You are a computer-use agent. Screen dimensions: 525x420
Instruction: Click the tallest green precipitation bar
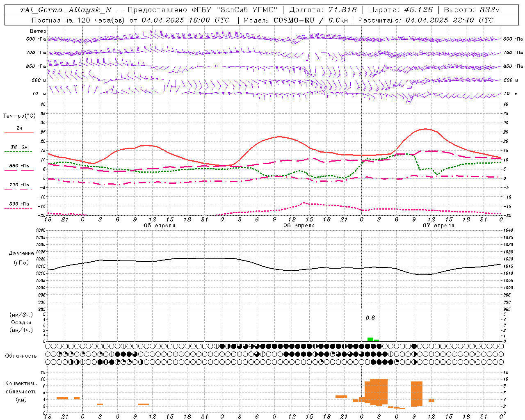click(x=370, y=340)
